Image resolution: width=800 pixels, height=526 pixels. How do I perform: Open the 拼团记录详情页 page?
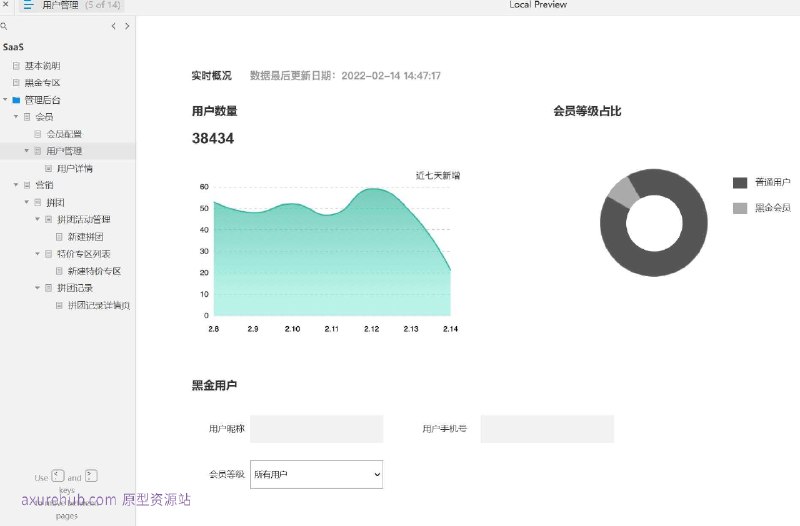pyautogui.click(x=99, y=305)
